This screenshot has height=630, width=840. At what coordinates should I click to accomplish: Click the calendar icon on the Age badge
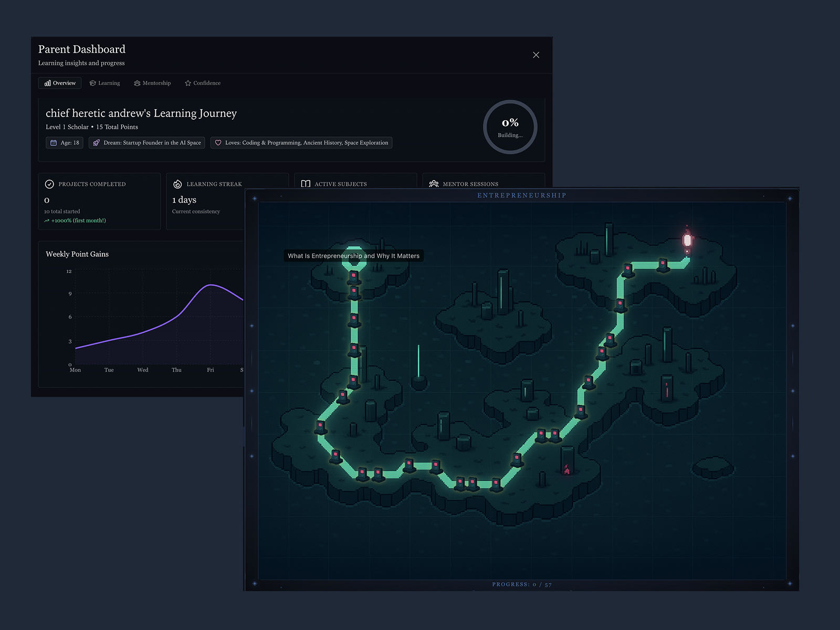53,142
